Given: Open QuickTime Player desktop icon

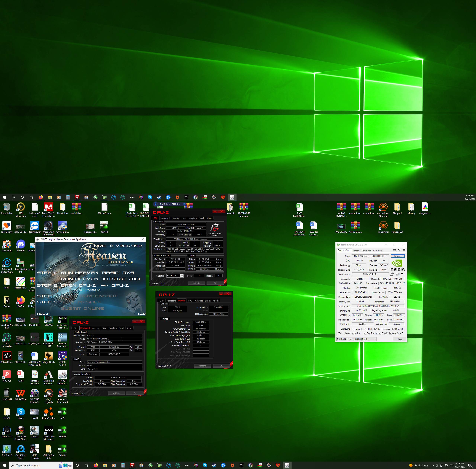Looking at the screenshot, I should pos(21,452).
